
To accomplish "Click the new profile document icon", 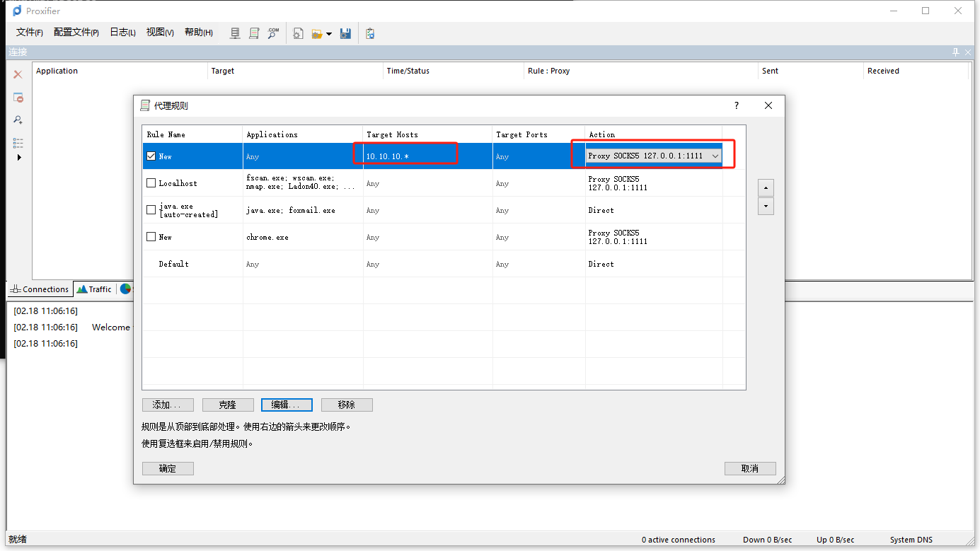I will (299, 33).
